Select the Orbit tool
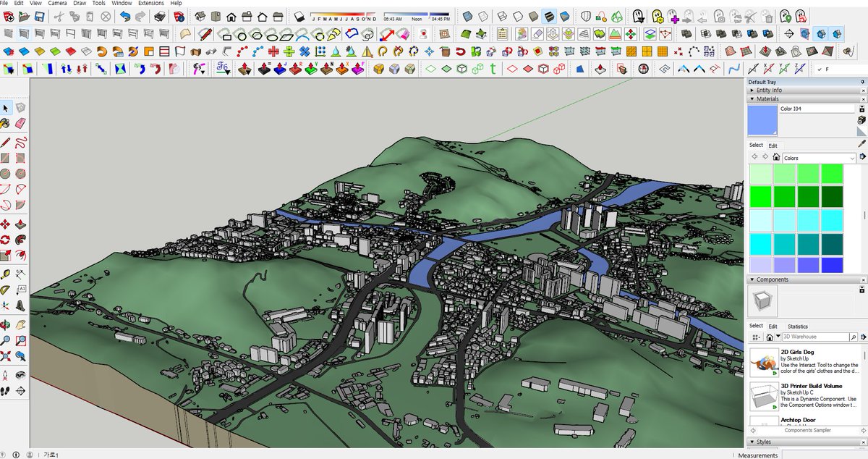This screenshot has width=868, height=459. [x=6, y=324]
